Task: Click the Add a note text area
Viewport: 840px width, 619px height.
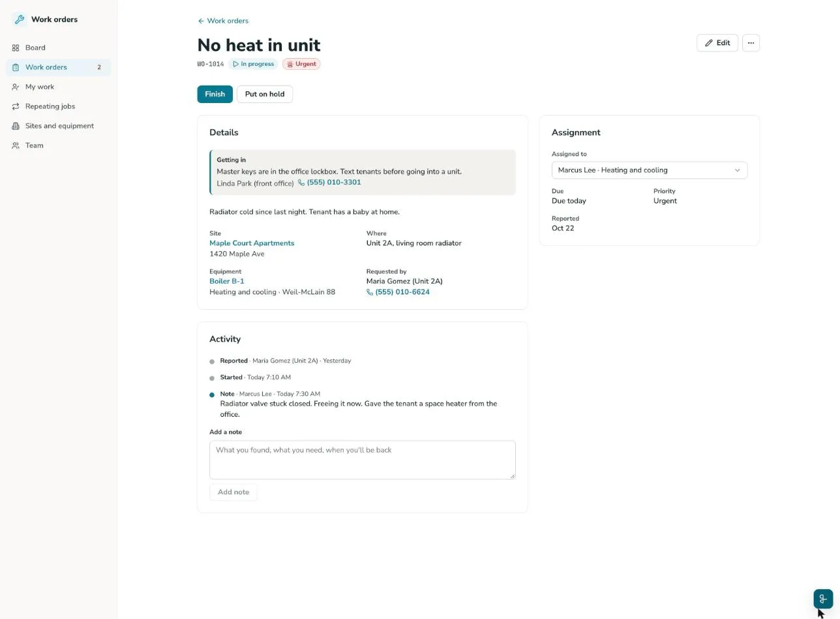Action: [x=363, y=460]
